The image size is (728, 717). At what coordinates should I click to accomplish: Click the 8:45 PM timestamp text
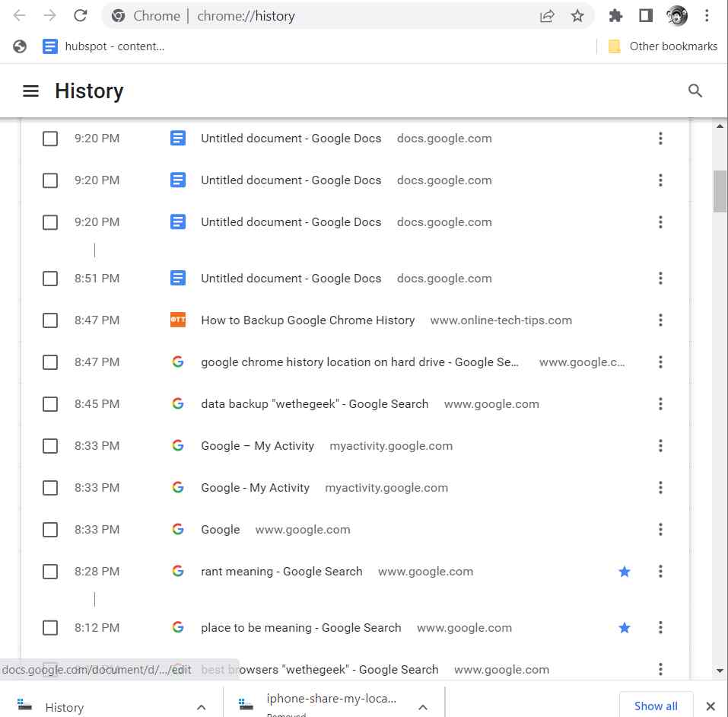click(97, 404)
